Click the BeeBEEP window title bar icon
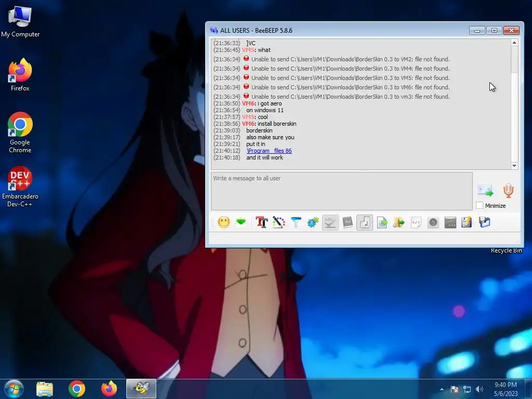Image resolution: width=532 pixels, height=399 pixels. [x=214, y=30]
